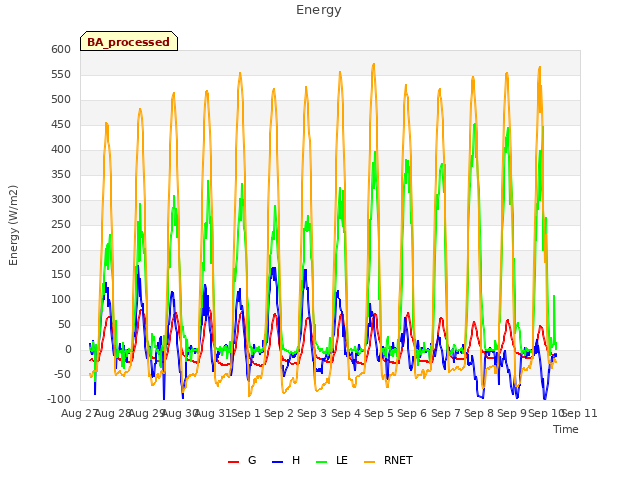Click the 50 y-axis tick label
The height and width of the screenshot is (480, 640).
64,324
